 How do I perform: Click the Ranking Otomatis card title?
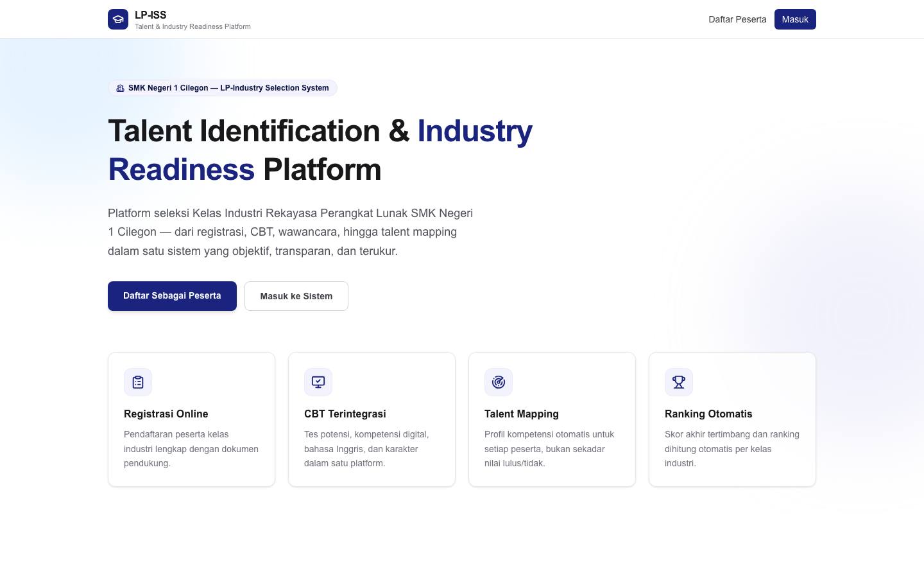click(708, 414)
